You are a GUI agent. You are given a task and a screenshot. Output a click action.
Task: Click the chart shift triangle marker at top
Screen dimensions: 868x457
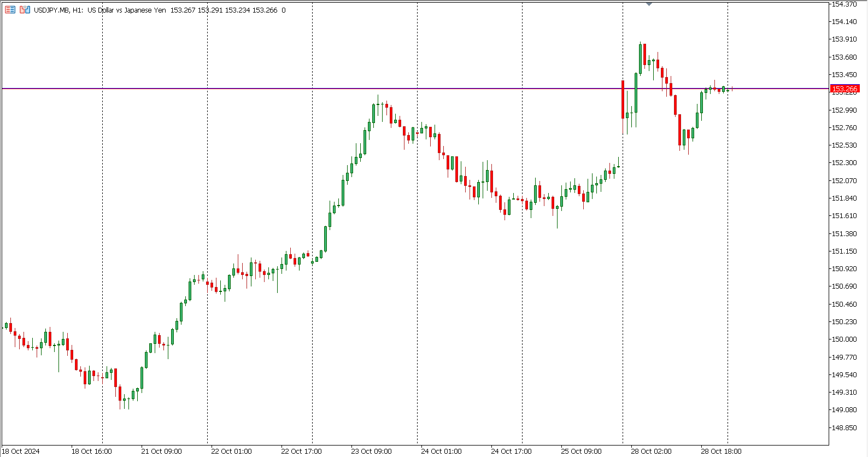[x=649, y=4]
